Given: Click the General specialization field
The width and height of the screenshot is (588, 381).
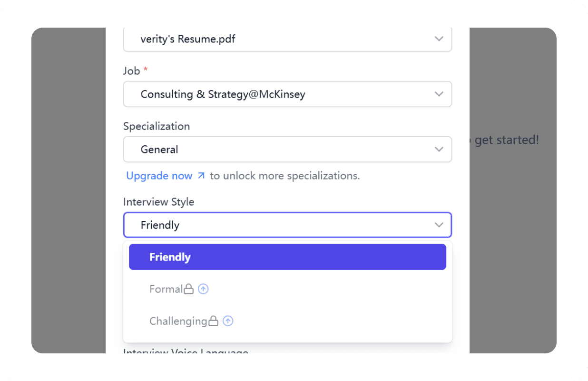Looking at the screenshot, I should [x=287, y=149].
